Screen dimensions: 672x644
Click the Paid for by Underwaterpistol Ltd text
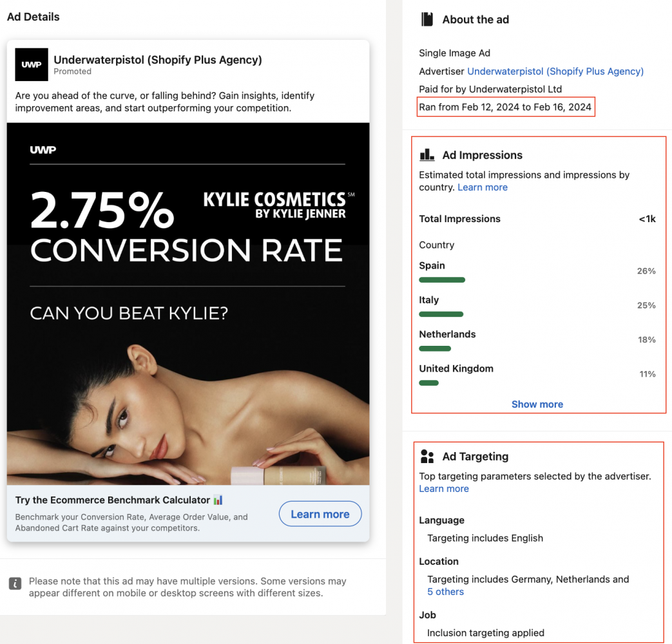(x=490, y=89)
